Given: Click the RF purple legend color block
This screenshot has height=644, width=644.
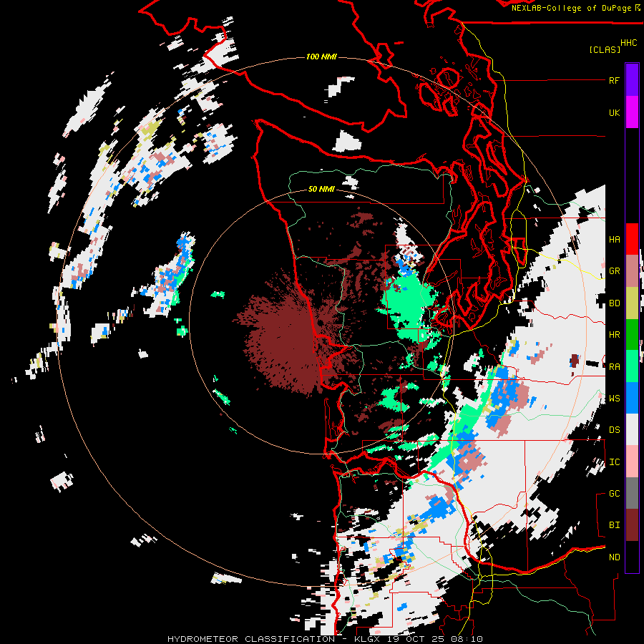Looking at the screenshot, I should [632, 80].
